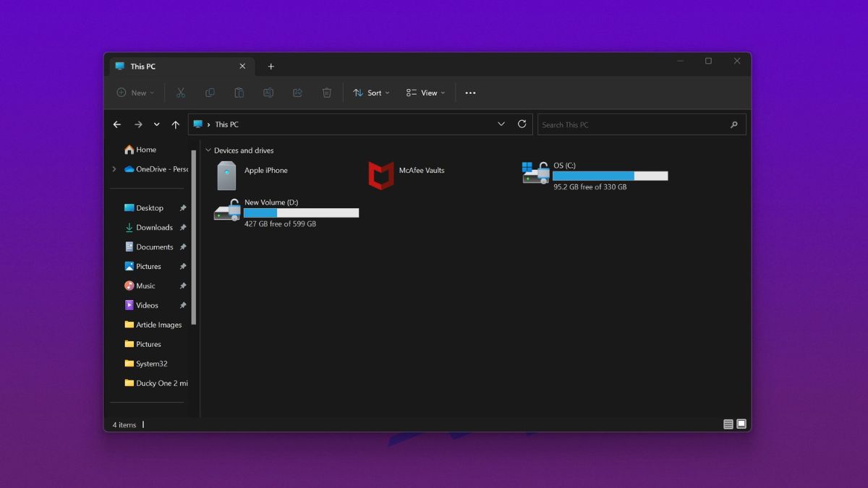
Task: Click the Copy icon in the toolbar
Action: coord(210,93)
